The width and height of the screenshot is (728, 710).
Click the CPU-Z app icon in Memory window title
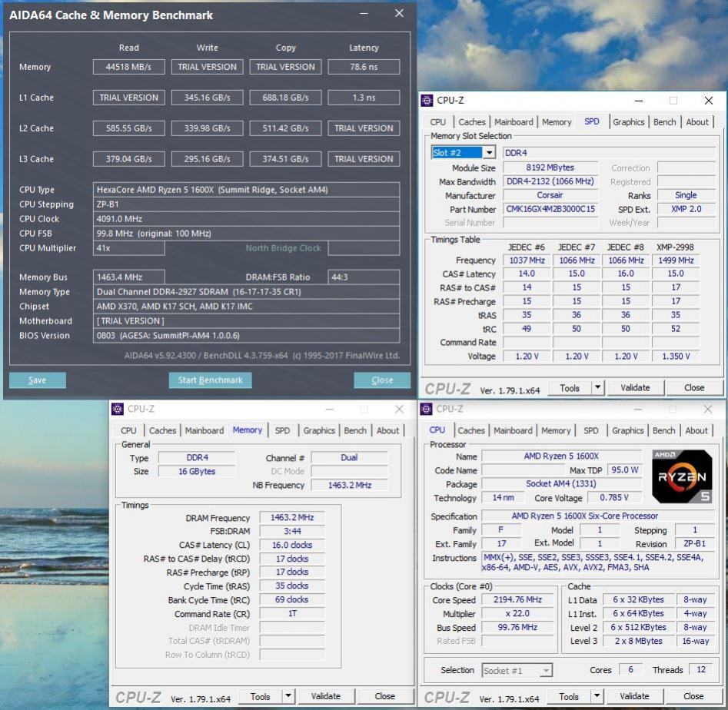tap(118, 409)
